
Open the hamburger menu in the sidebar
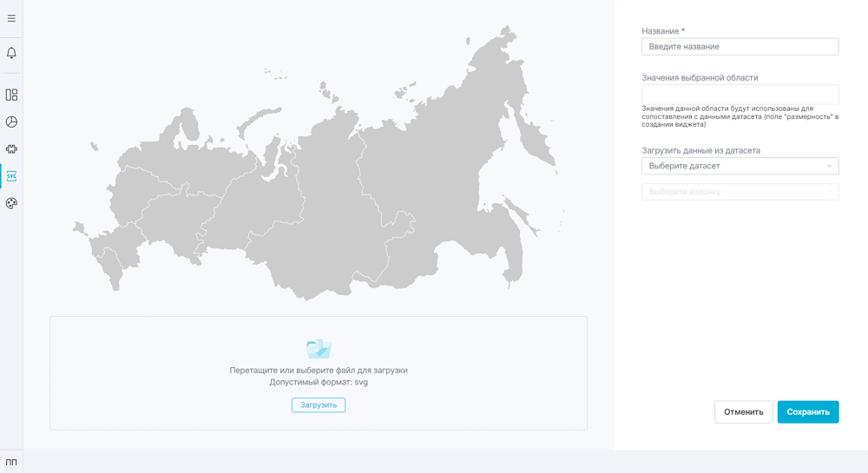[x=11, y=17]
